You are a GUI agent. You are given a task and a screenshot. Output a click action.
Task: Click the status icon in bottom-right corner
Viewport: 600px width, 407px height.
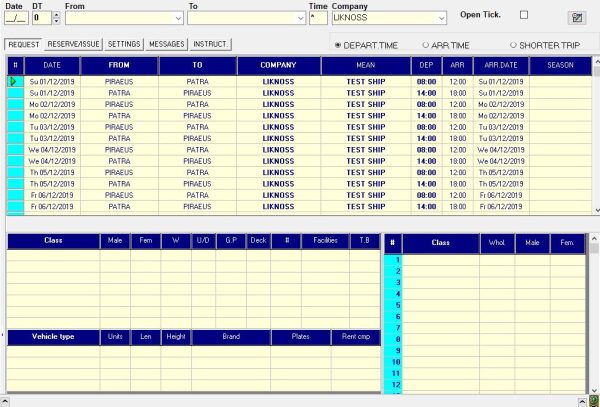pyautogui.click(x=593, y=401)
